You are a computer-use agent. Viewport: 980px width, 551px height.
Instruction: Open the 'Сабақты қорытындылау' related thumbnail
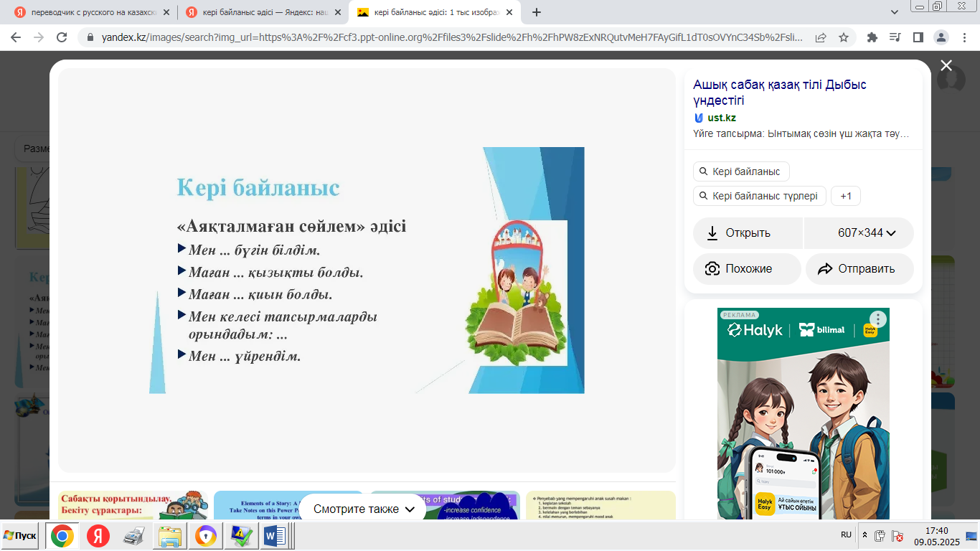click(x=133, y=505)
